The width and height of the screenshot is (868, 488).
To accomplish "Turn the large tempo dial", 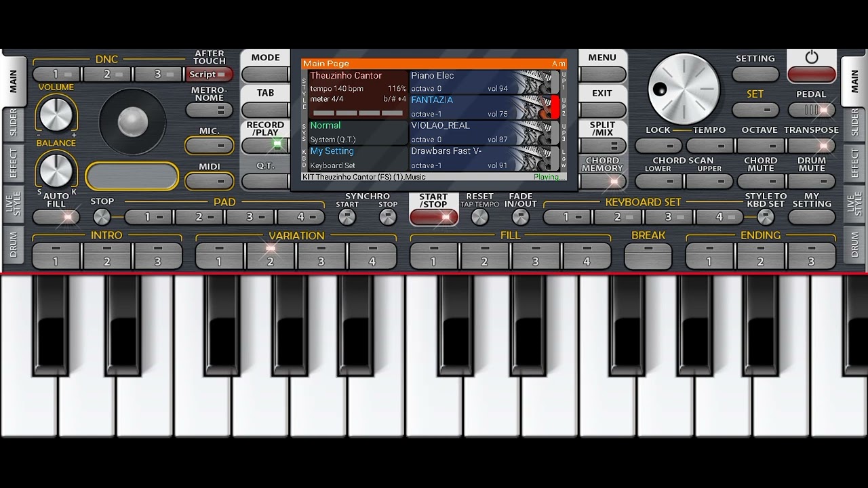I will tap(684, 89).
